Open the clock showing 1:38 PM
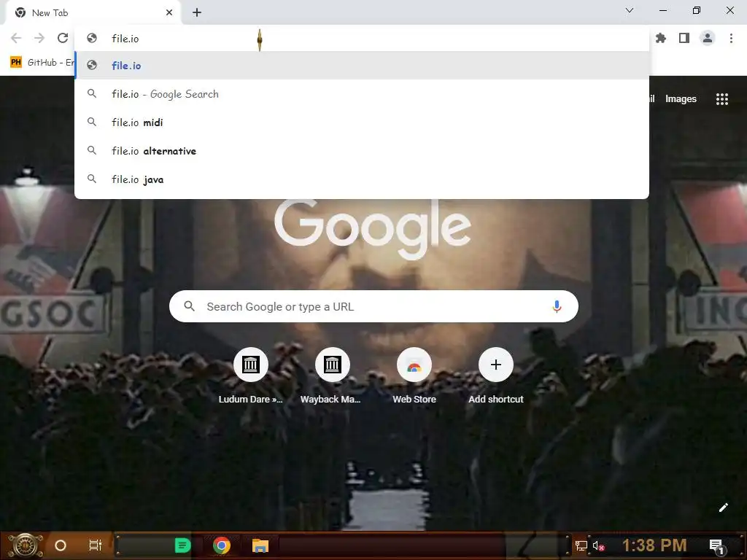Viewport: 747px width, 560px height. pyautogui.click(x=654, y=545)
